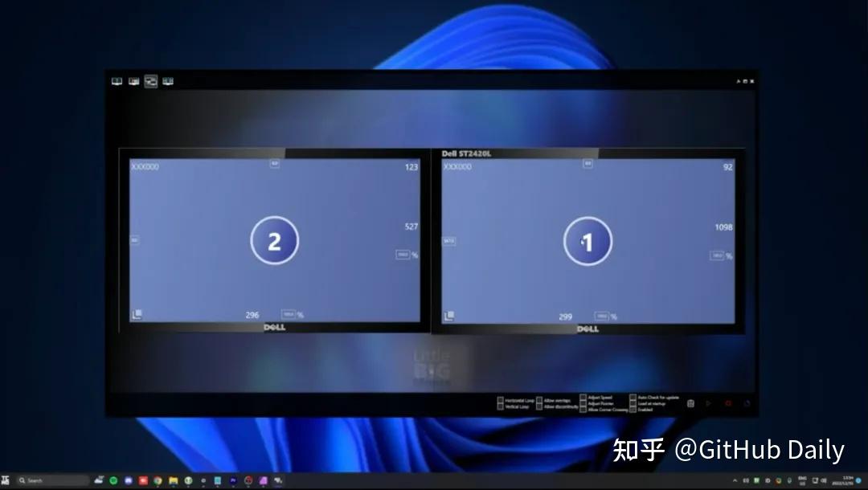The width and height of the screenshot is (868, 490).
Task: Click monitor 2 top edge value field
Action: (x=275, y=164)
